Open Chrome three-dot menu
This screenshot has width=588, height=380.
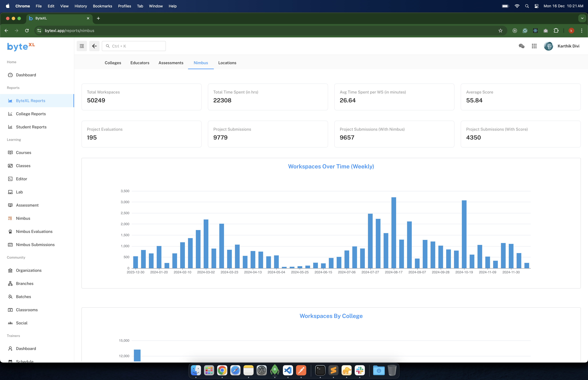pyautogui.click(x=582, y=31)
